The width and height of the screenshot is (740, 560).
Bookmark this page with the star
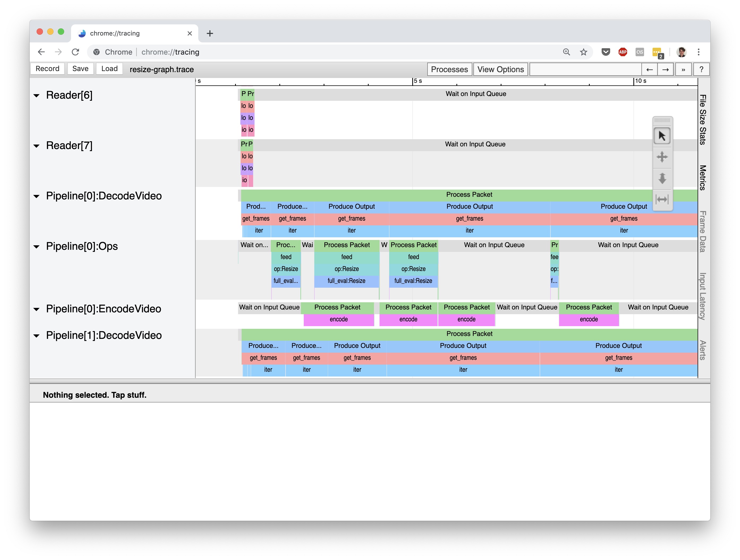pyautogui.click(x=583, y=52)
